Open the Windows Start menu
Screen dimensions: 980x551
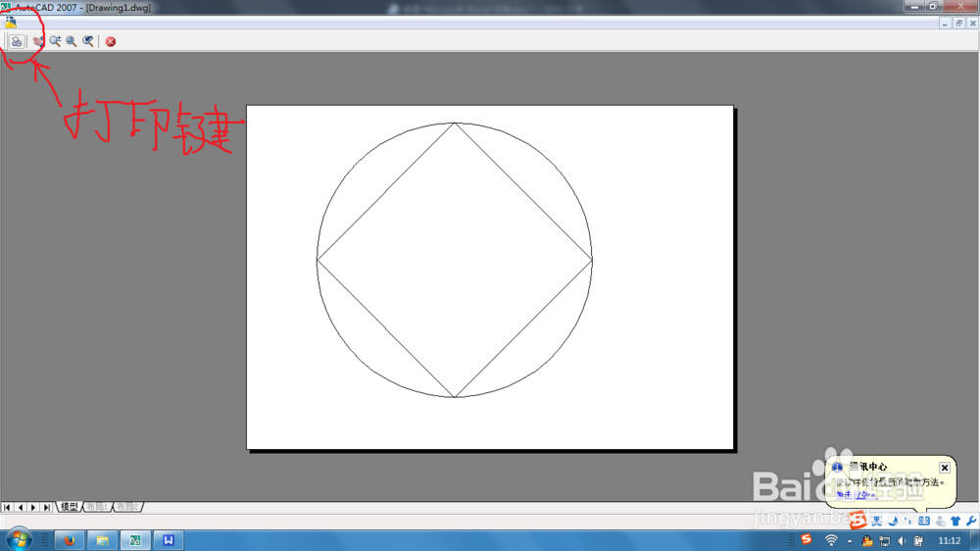pyautogui.click(x=19, y=540)
